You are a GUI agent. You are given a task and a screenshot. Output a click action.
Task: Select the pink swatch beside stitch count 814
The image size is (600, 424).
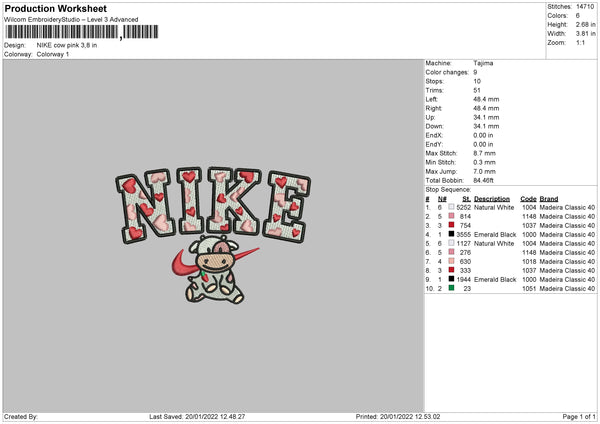452,216
